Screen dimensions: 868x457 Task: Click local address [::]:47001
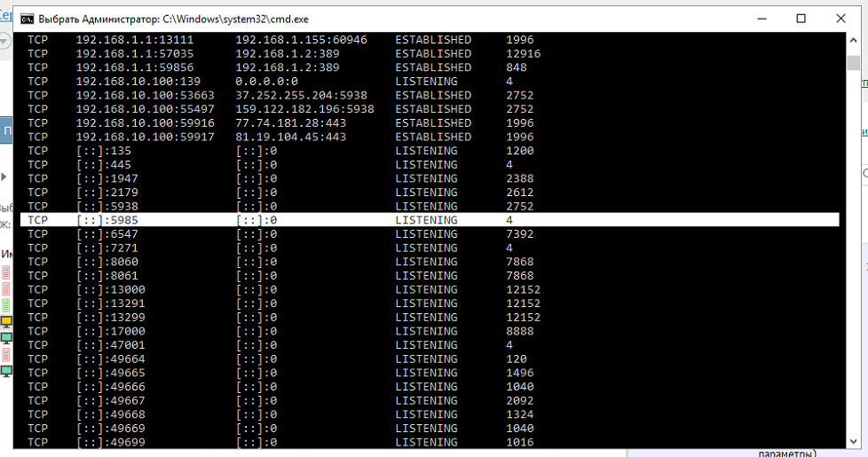tap(111, 345)
